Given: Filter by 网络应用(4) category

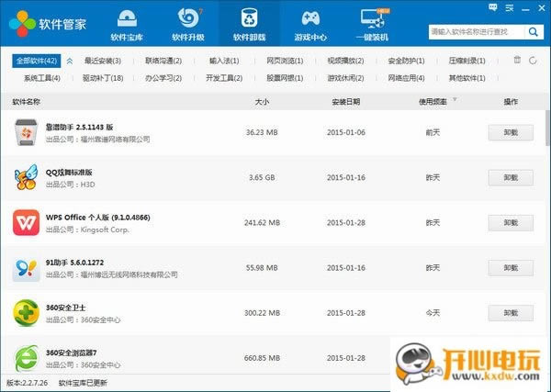Looking at the screenshot, I should pyautogui.click(x=406, y=78).
